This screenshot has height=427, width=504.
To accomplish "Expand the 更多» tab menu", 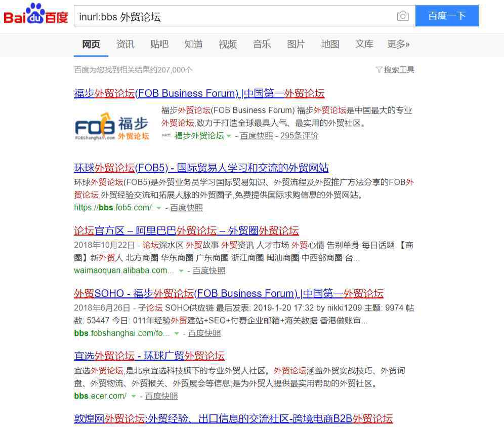I will [398, 44].
